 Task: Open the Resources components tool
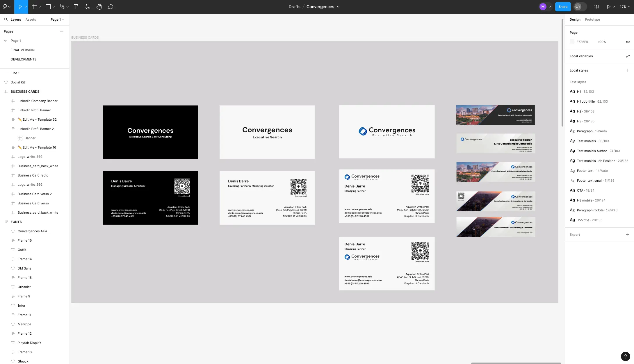click(x=88, y=7)
